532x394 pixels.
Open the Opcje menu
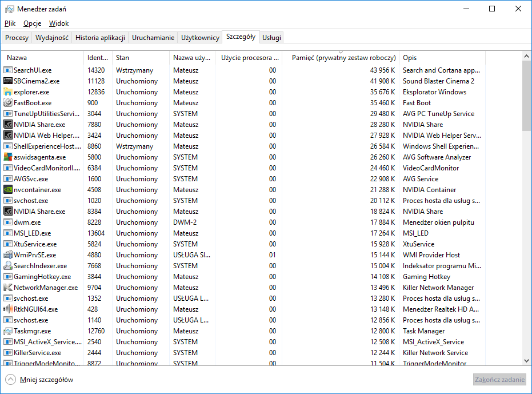[x=32, y=23]
